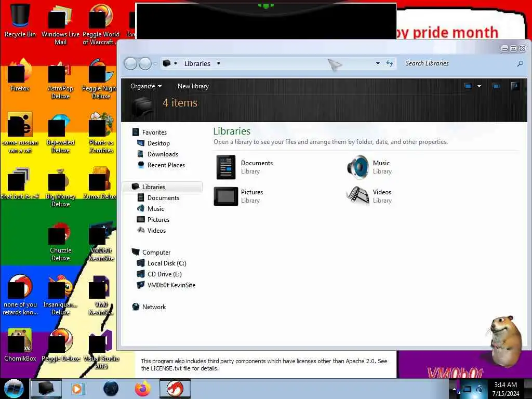The image size is (532, 399).
Task: Click the change view icon in toolbar
Action: click(468, 86)
